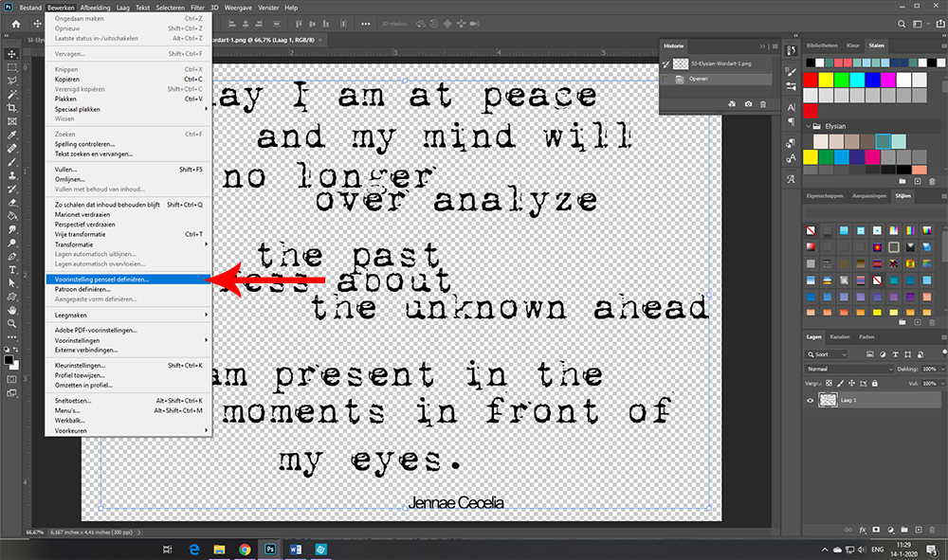
Task: Toggle lock image pixels brush icon
Action: [x=840, y=383]
